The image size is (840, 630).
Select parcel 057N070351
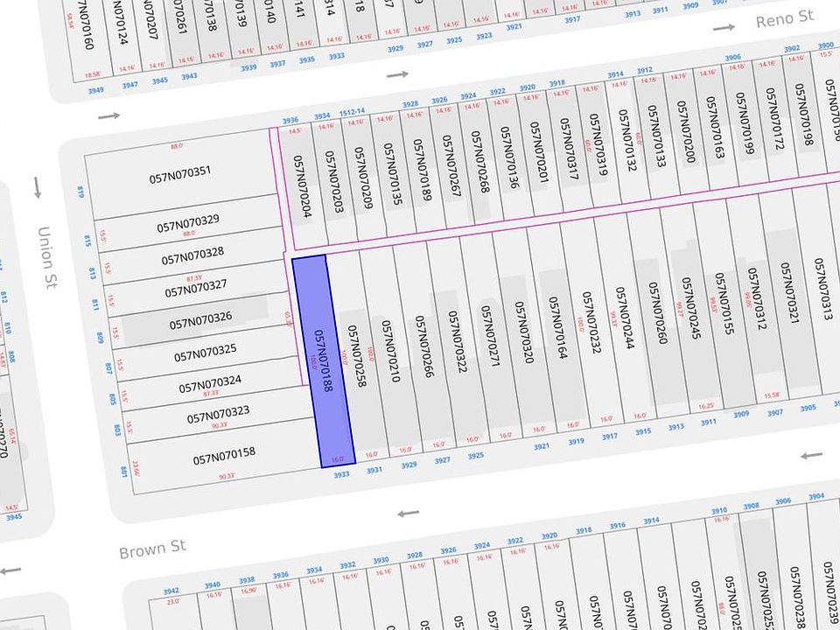pyautogui.click(x=180, y=175)
